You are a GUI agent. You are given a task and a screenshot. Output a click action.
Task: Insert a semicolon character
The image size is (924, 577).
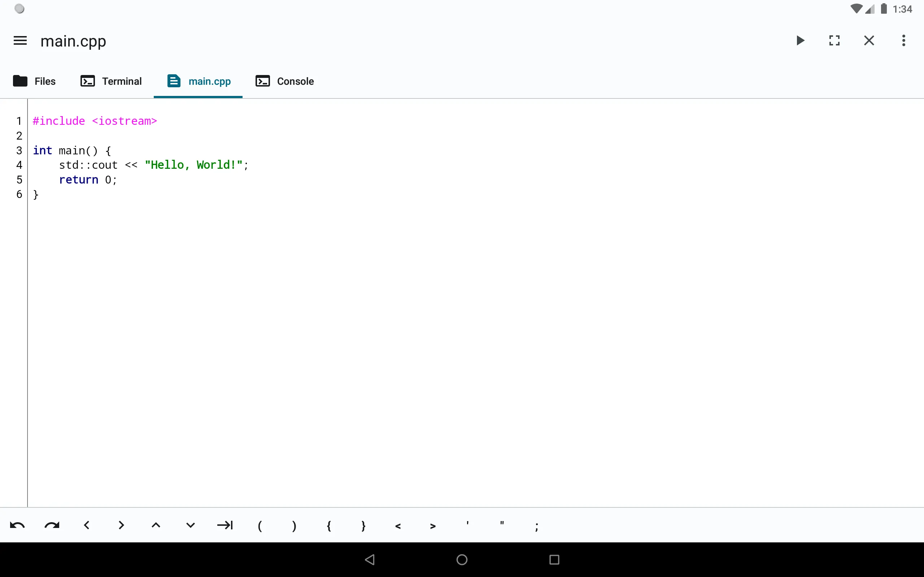click(x=536, y=525)
